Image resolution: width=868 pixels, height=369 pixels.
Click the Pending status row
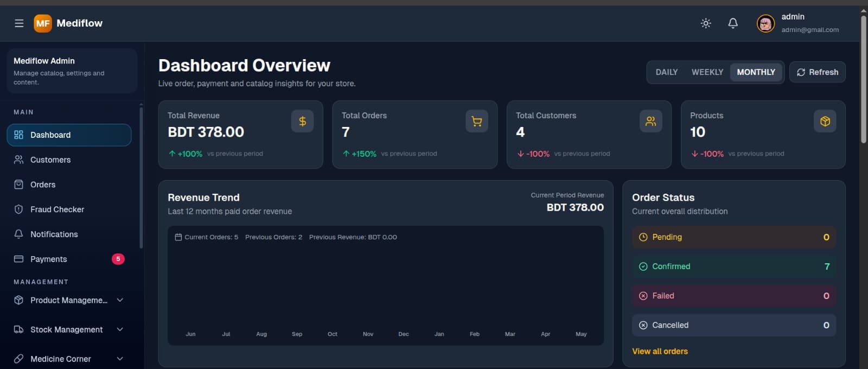734,237
